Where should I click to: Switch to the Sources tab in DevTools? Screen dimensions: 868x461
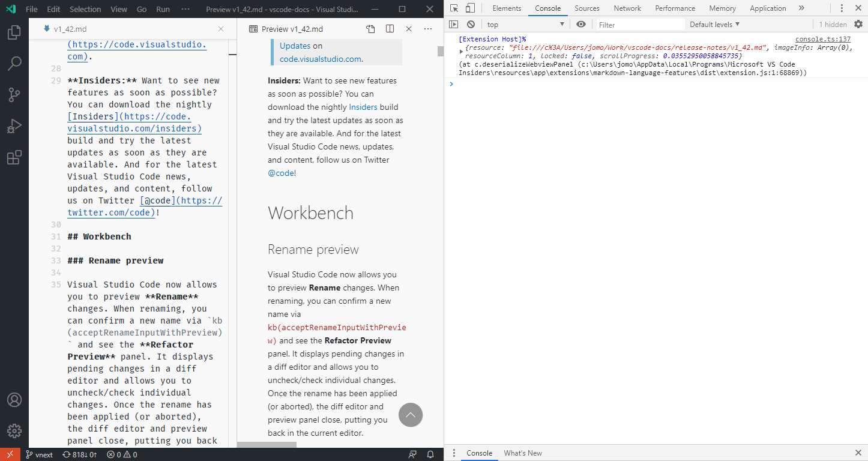tap(587, 8)
